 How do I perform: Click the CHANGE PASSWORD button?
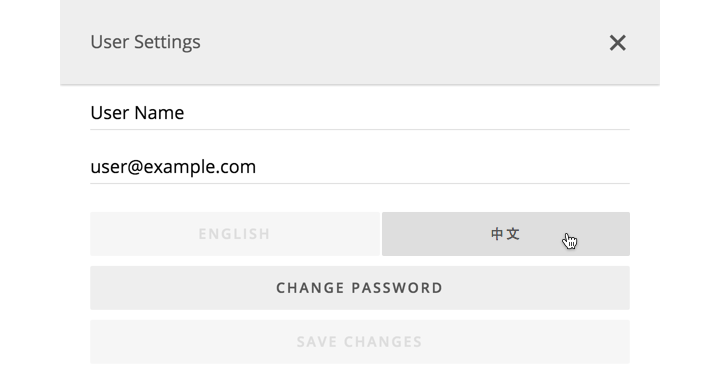pyautogui.click(x=360, y=288)
